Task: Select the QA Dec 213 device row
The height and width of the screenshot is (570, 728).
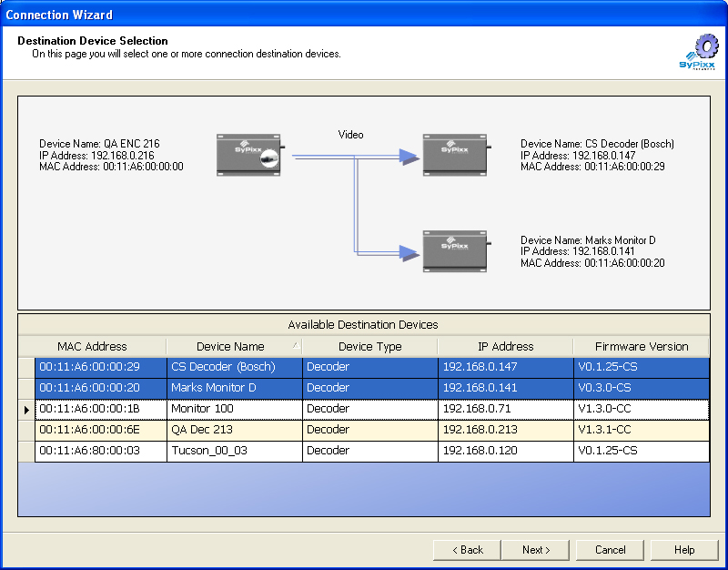Action: click(234, 430)
